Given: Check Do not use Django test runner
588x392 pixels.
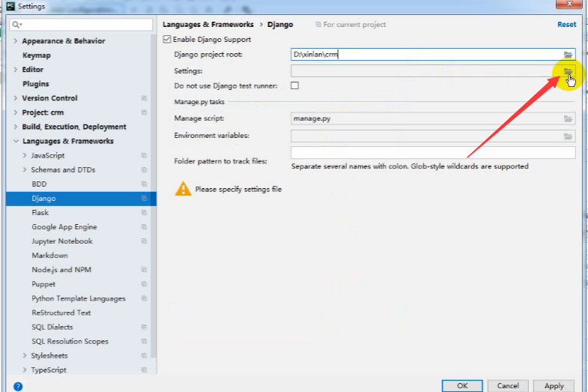Looking at the screenshot, I should tap(295, 86).
